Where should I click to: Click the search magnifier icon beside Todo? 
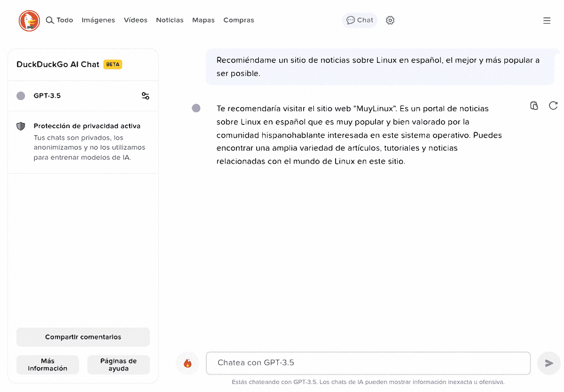(50, 20)
